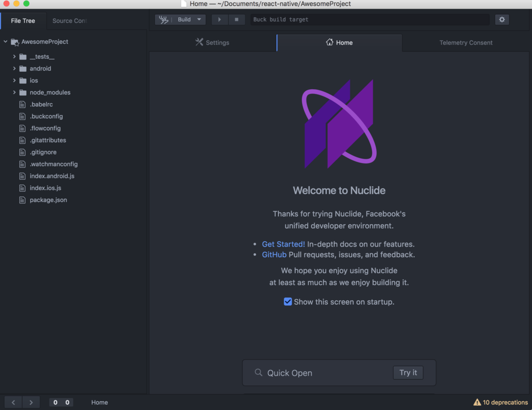Click the node_modules folder icon

pyautogui.click(x=23, y=92)
